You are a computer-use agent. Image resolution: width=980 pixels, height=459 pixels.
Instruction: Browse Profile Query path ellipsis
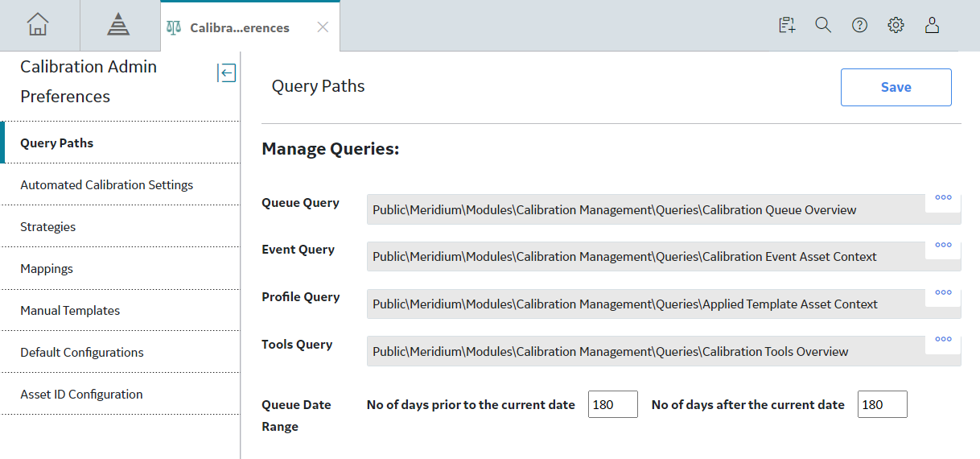click(943, 292)
